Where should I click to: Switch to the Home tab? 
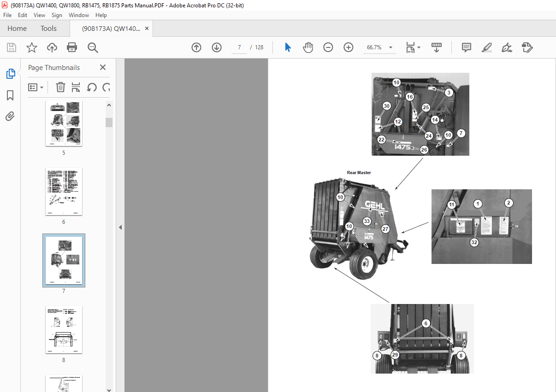[x=17, y=28]
